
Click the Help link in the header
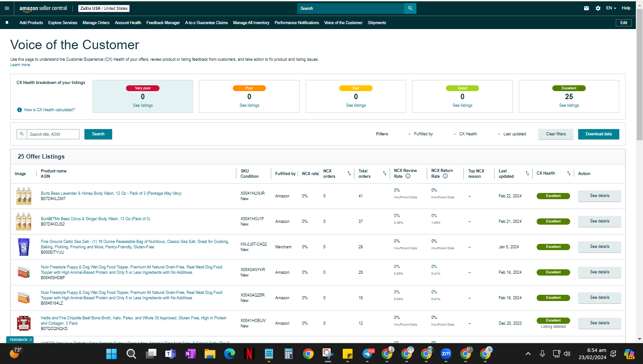point(626,8)
